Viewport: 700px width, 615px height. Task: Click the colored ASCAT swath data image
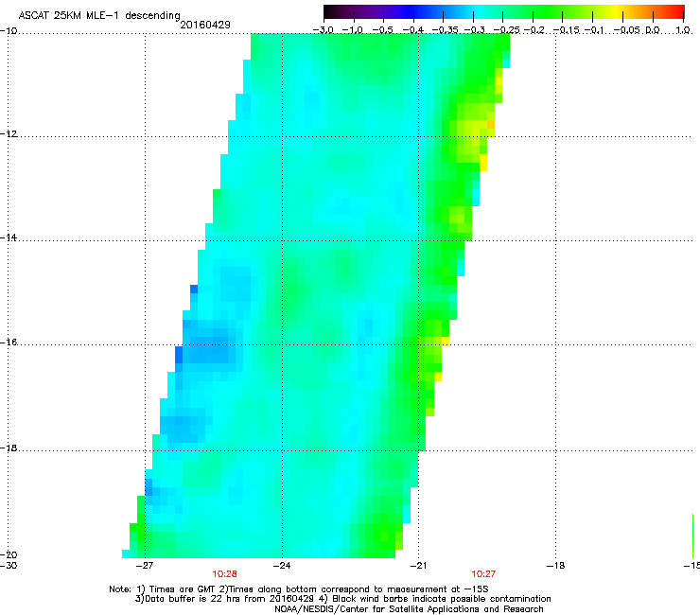[x=316, y=295]
